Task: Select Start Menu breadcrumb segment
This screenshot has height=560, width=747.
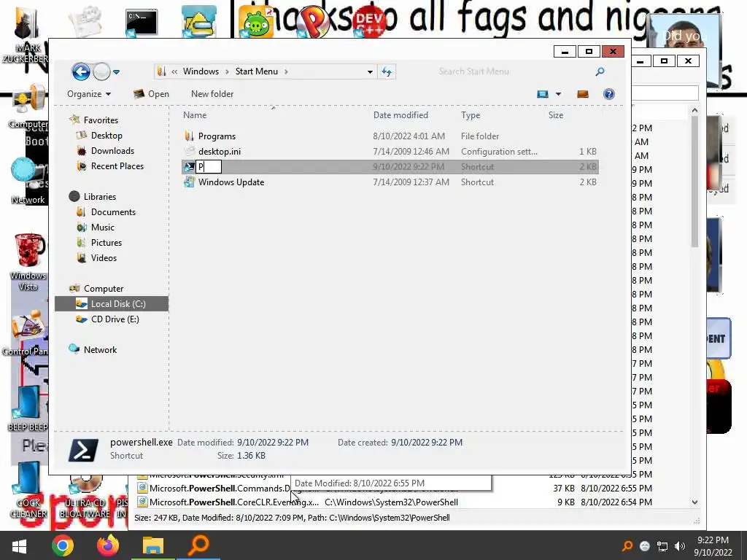Action: 256,71
